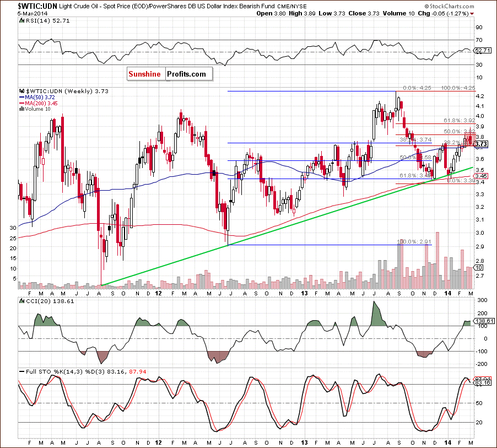Click the StockCharts.com logo text

452,6
